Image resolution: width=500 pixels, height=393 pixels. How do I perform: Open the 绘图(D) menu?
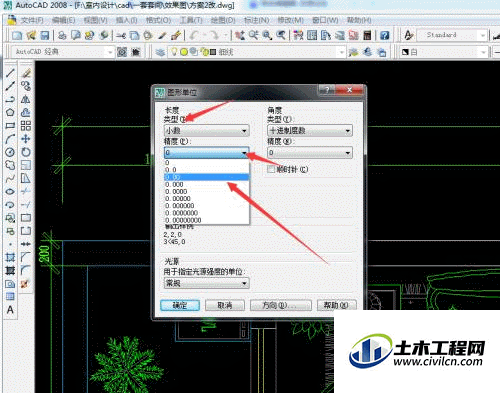click(x=223, y=20)
